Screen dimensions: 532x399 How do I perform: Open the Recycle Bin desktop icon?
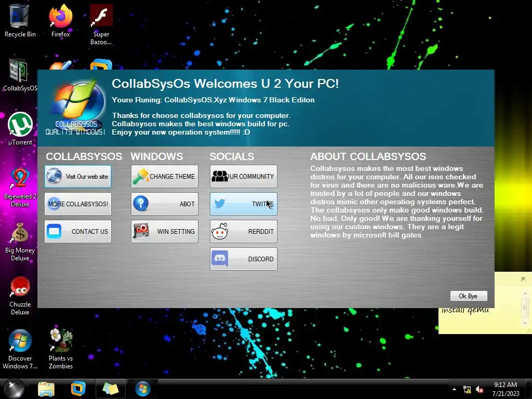[20, 20]
